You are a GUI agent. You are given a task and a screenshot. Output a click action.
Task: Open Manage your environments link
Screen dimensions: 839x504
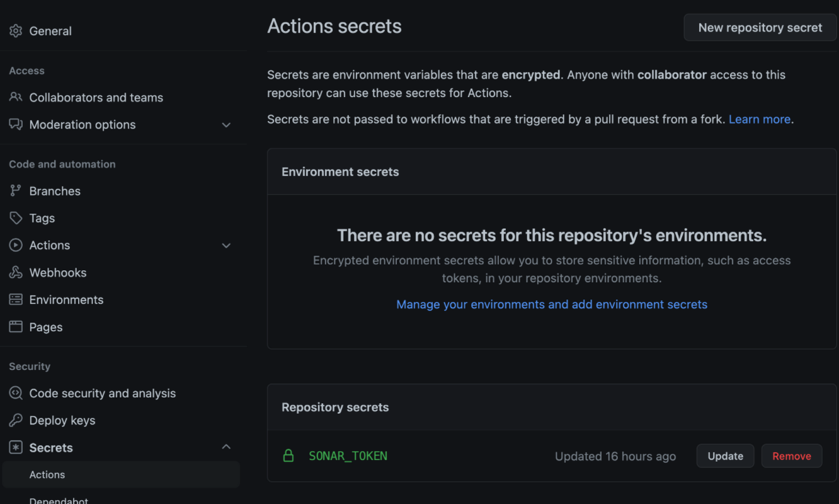point(552,304)
